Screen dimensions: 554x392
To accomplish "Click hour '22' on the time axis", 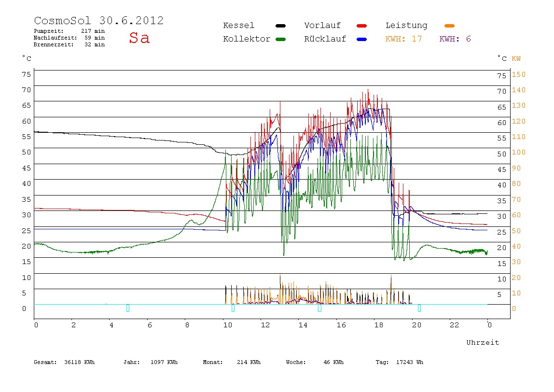I will pos(455,325).
